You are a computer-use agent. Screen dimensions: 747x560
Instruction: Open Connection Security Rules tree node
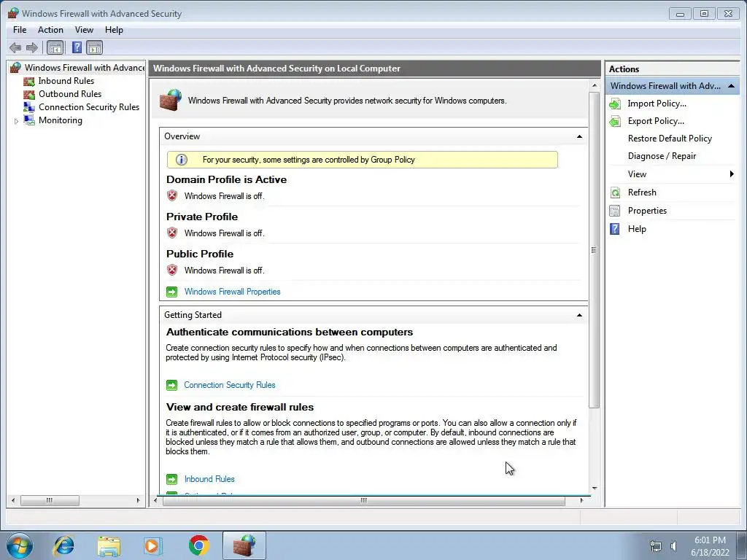89,107
